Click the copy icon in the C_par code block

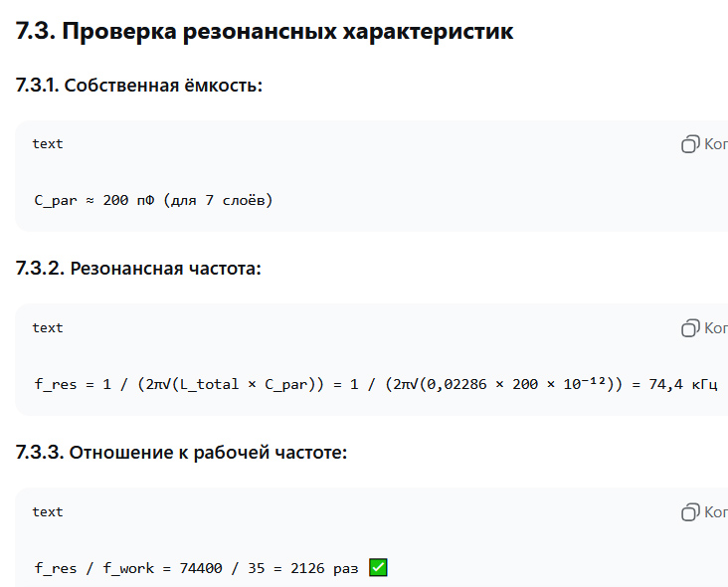(x=690, y=144)
